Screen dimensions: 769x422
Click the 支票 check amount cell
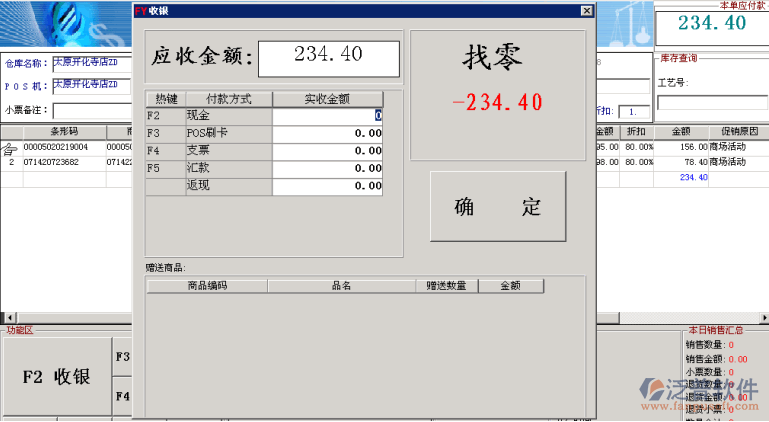click(x=327, y=151)
